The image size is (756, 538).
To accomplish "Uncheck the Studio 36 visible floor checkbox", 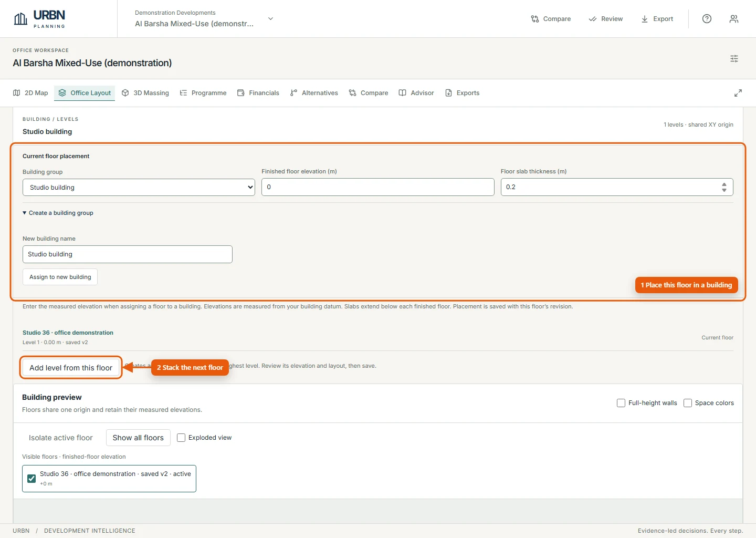I will pyautogui.click(x=31, y=479).
